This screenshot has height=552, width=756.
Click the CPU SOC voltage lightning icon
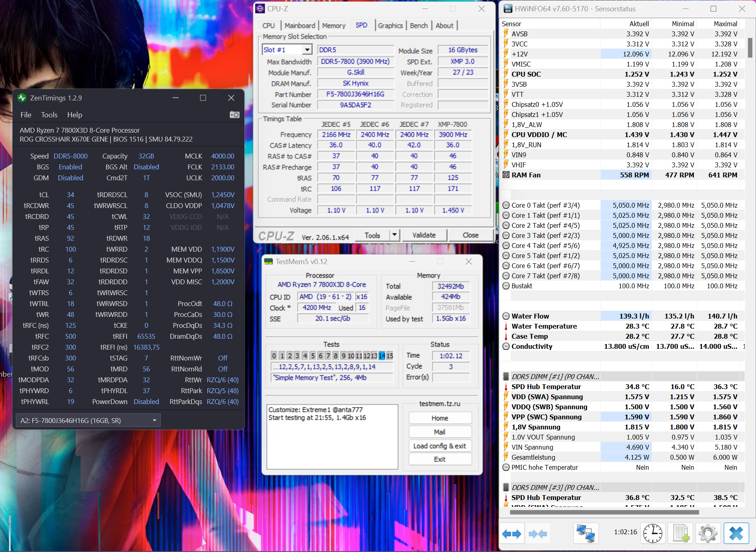click(506, 74)
